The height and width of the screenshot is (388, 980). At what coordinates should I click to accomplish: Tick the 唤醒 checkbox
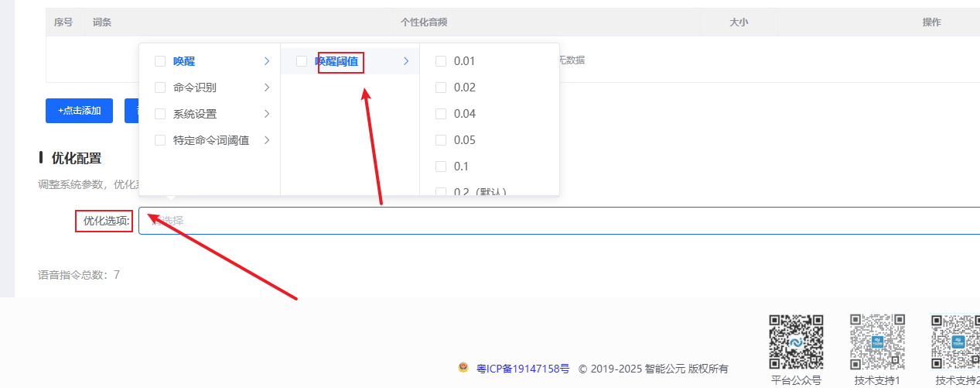tap(160, 61)
